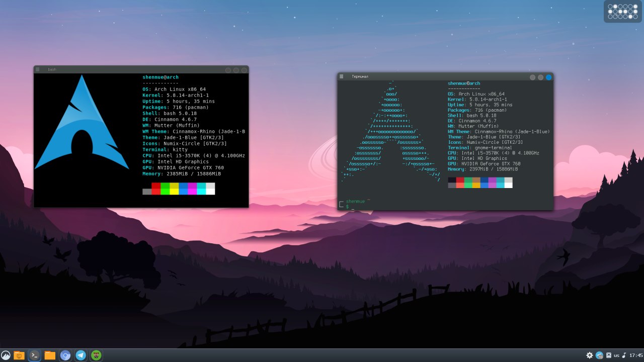Click 'Uptime: 5 hours, 35 mins' in kitty
The image size is (644, 362).
click(x=179, y=102)
